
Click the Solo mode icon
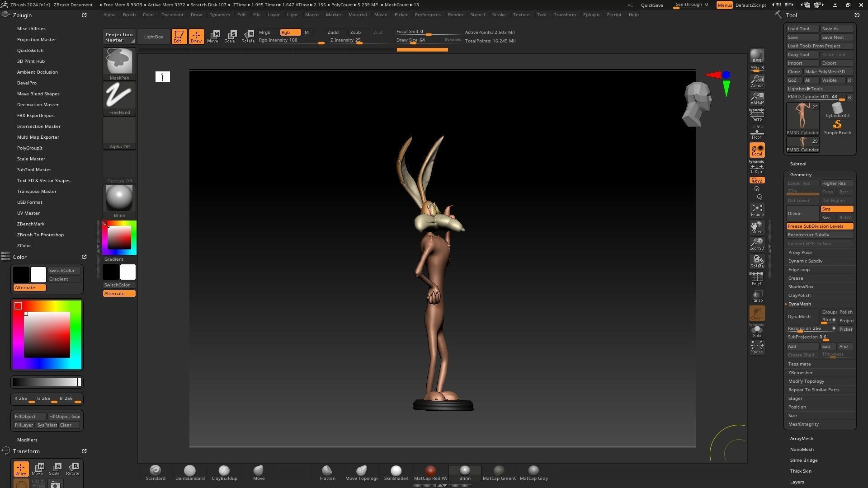pyautogui.click(x=757, y=331)
